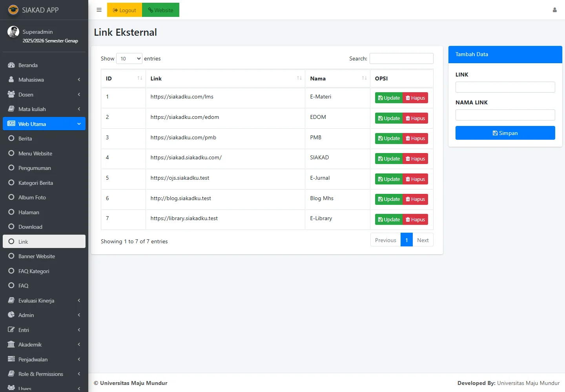Viewport: 565px width, 392px height.
Task: Click the Superadmin avatar picture
Action: point(13,32)
